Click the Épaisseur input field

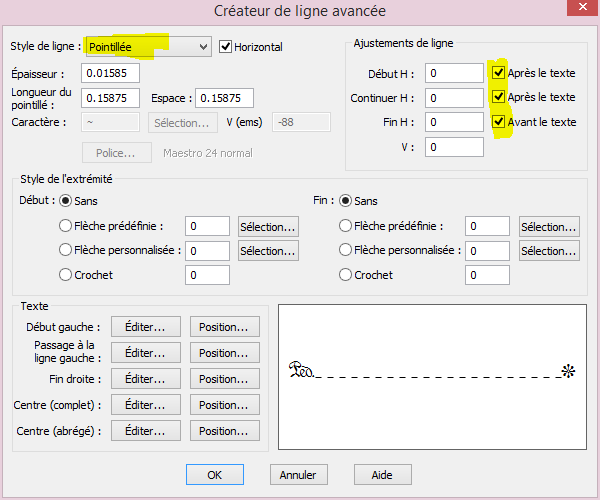point(112,73)
